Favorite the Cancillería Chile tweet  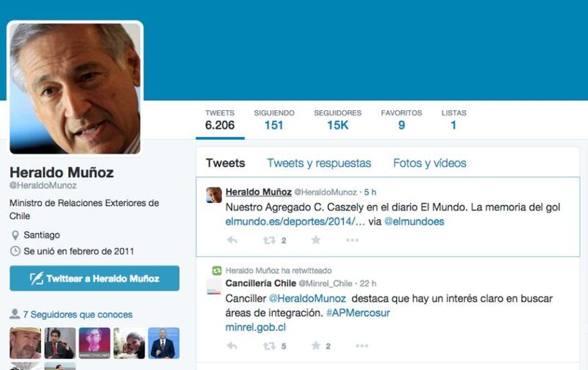tap(316, 346)
